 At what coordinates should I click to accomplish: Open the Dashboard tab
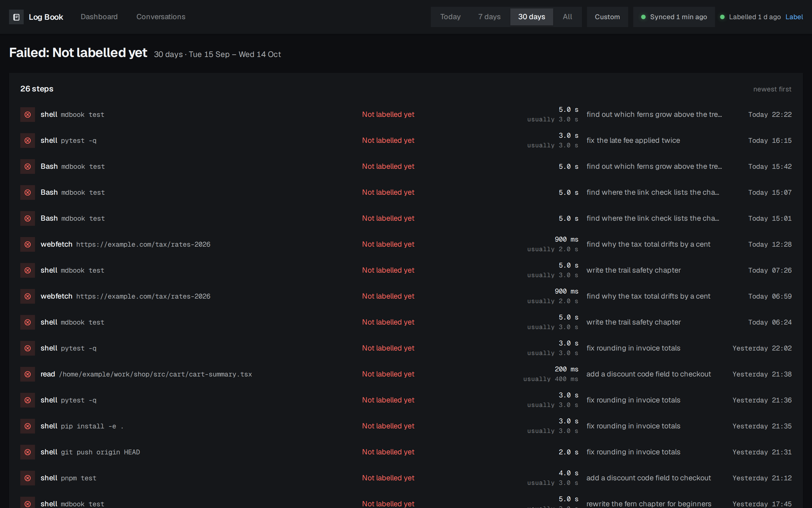[99, 17]
